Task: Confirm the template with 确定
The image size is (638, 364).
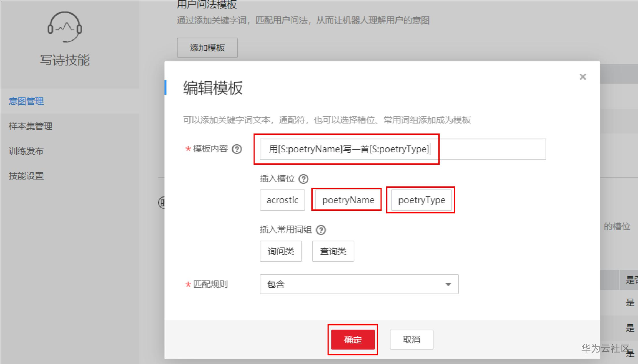Action: click(353, 340)
